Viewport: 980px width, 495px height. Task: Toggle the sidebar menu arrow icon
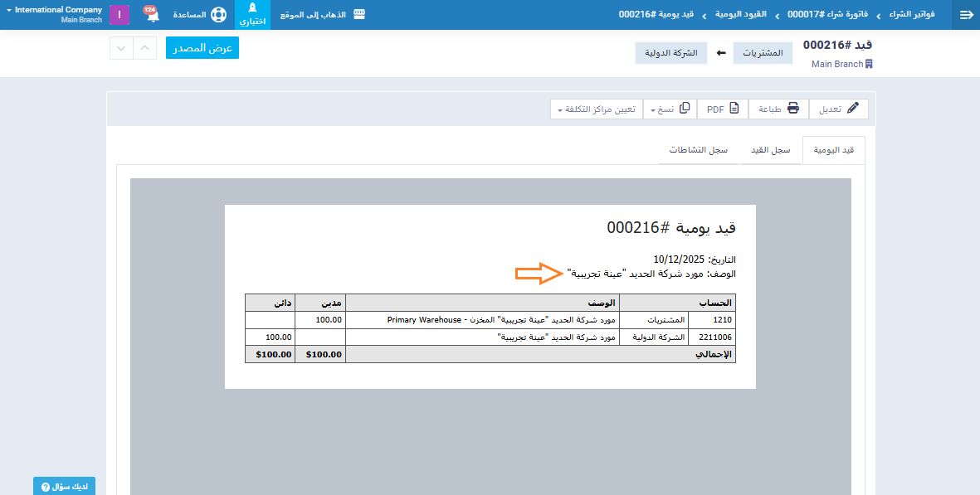[x=965, y=15]
